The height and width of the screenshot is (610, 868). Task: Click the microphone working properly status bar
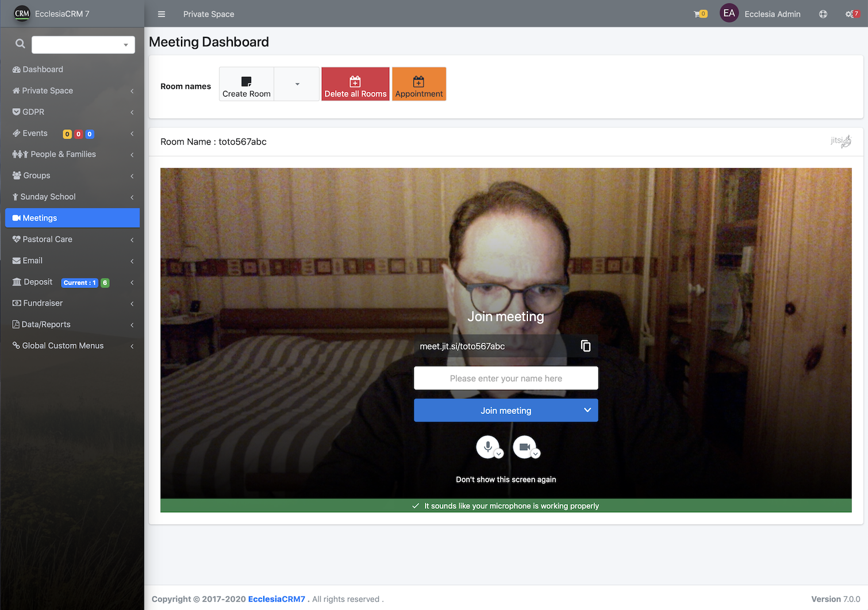tap(506, 506)
